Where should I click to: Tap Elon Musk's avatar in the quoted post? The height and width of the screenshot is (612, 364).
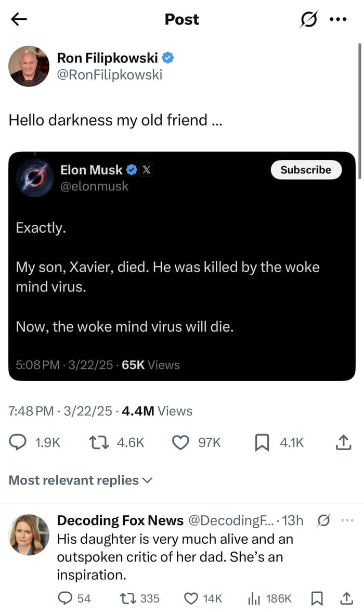[35, 177]
